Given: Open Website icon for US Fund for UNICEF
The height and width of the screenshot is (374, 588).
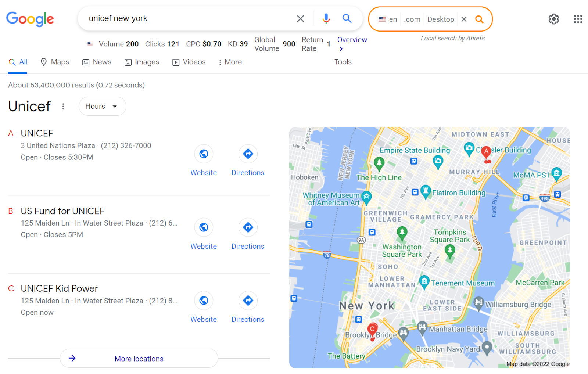Looking at the screenshot, I should click(204, 227).
